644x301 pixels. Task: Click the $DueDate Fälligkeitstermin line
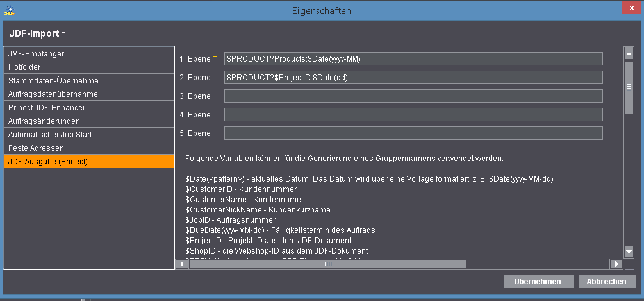[x=280, y=230]
